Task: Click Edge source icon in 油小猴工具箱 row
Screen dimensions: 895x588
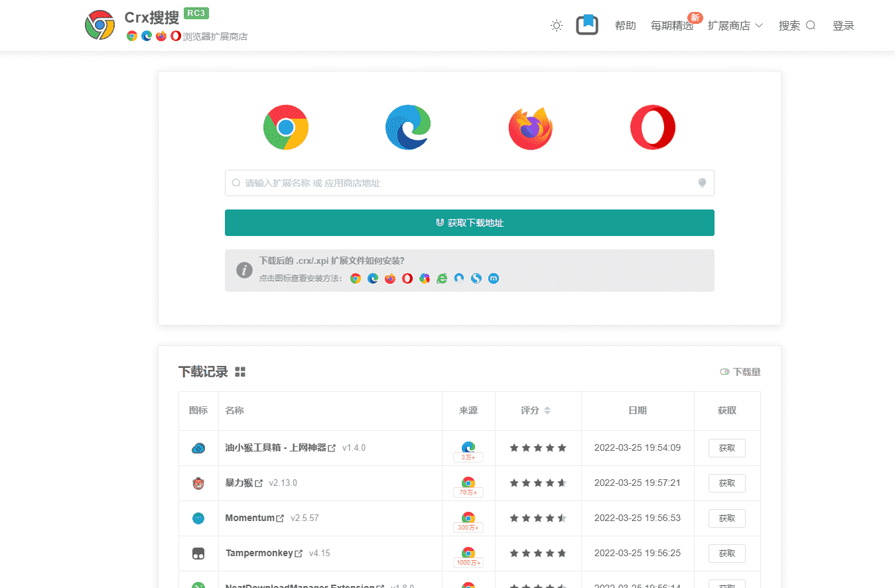Action: [x=468, y=447]
